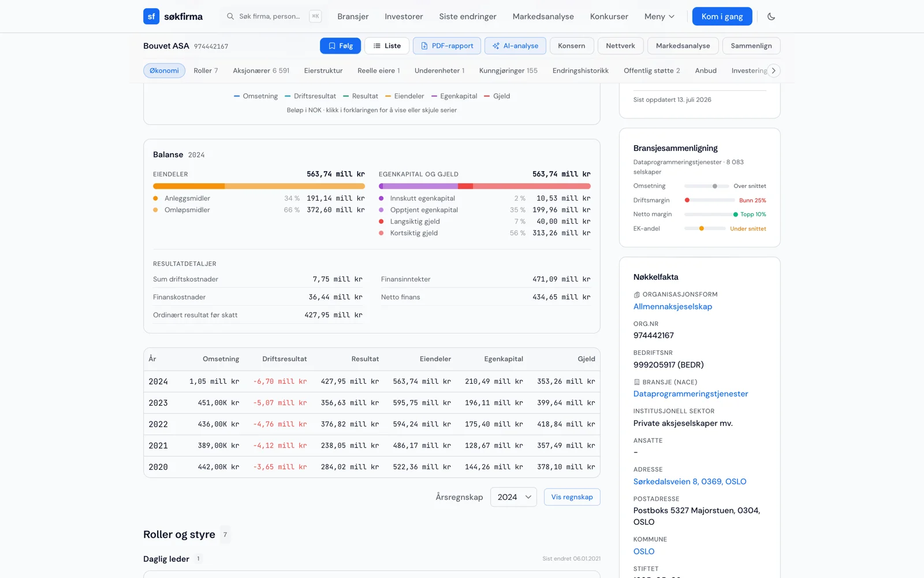Image resolution: width=924 pixels, height=578 pixels.
Task: Click the Vis regnskap button
Action: coord(572,497)
